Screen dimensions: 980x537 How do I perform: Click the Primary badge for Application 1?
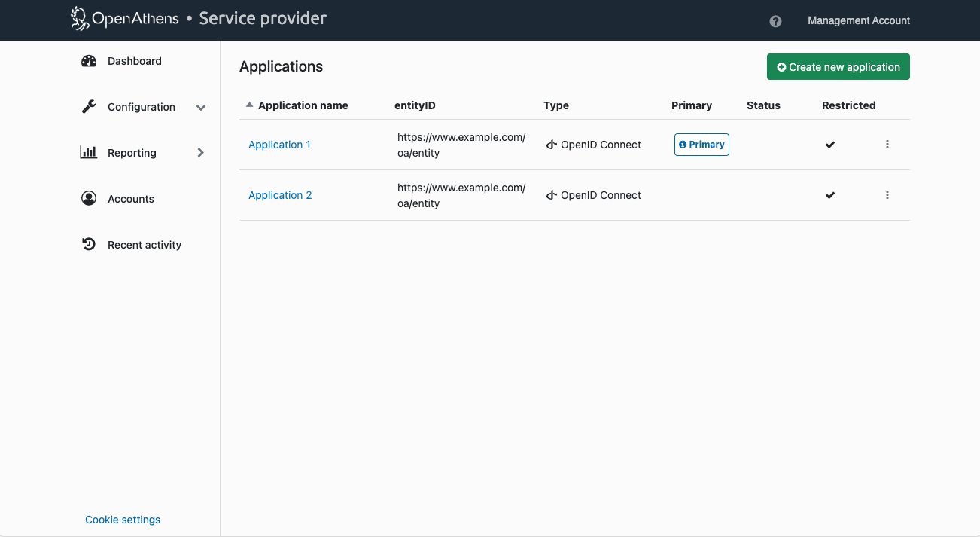pyautogui.click(x=702, y=145)
